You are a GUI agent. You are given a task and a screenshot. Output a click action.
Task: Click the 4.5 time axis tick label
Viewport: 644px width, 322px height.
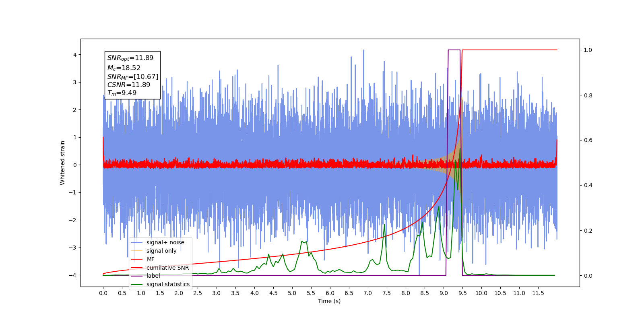click(273, 293)
